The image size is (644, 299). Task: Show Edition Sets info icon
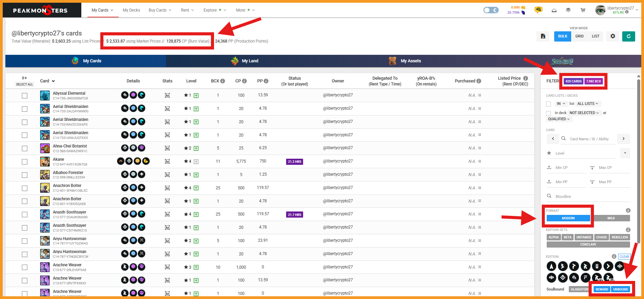pyautogui.click(x=628, y=230)
